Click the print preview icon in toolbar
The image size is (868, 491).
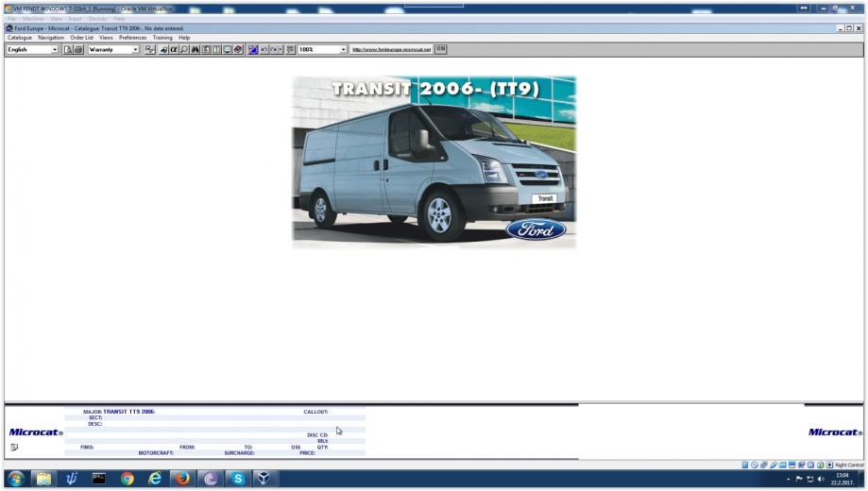pyautogui.click(x=68, y=49)
